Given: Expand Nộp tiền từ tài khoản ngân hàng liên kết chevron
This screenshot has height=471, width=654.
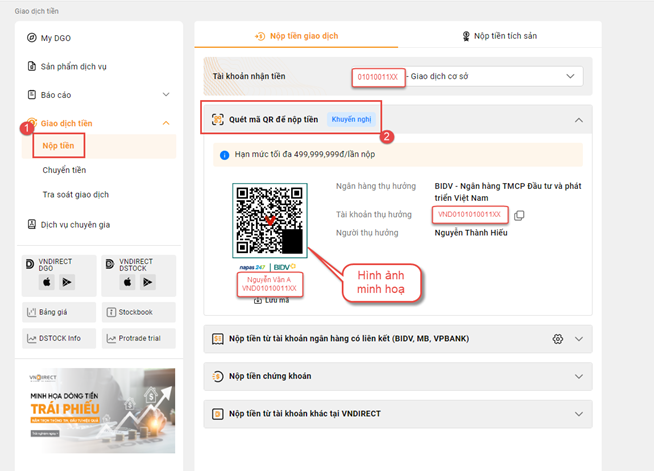Looking at the screenshot, I should point(579,339).
